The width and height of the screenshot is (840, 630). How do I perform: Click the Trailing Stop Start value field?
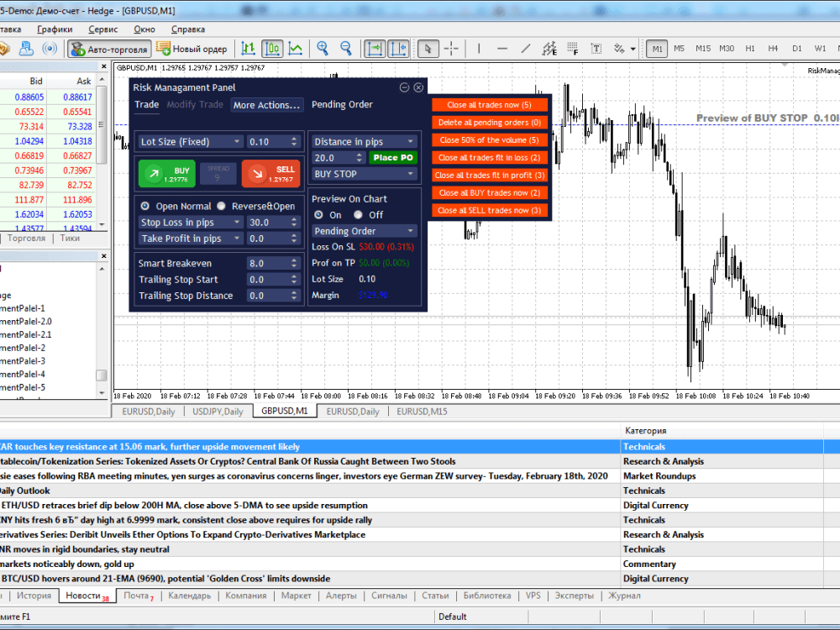pos(273,279)
